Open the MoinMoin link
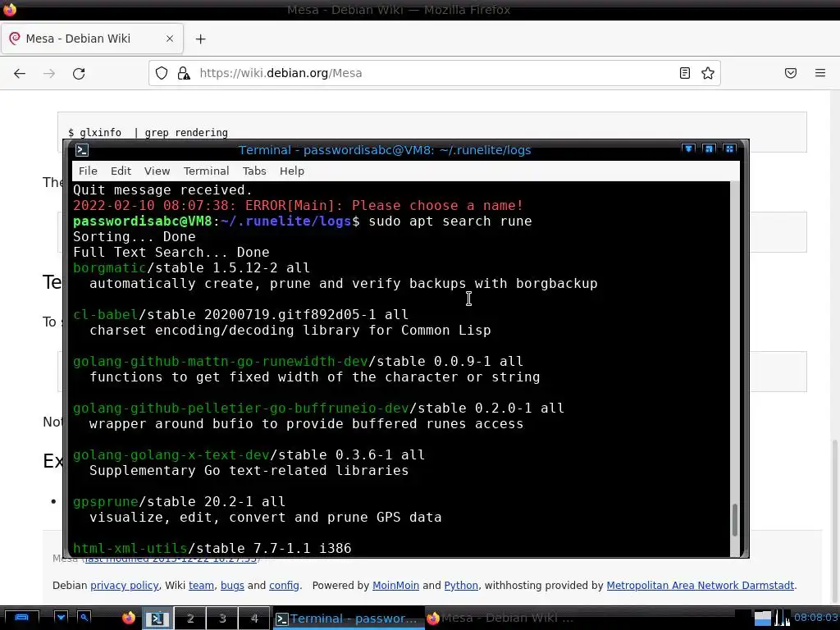 pos(395,586)
